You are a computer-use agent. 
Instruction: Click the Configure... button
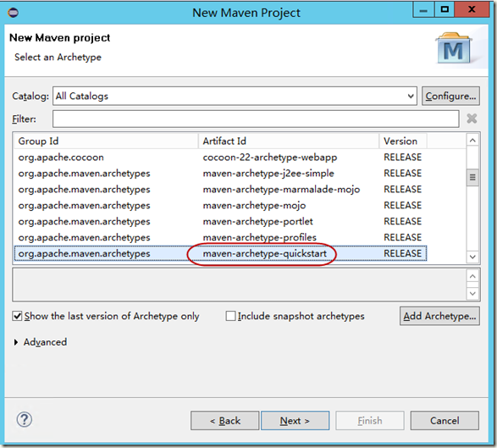click(450, 96)
